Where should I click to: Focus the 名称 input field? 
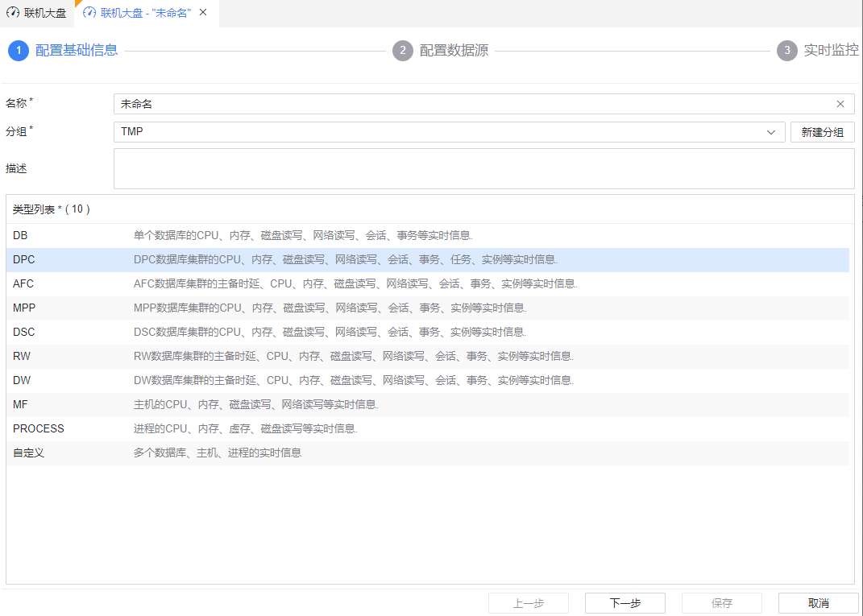pos(483,104)
